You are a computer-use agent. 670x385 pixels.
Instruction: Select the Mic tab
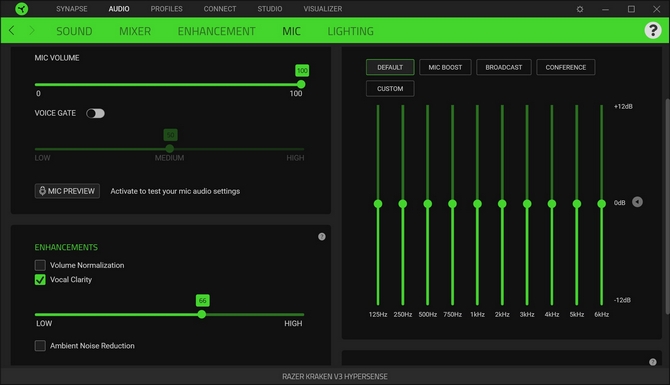click(291, 31)
